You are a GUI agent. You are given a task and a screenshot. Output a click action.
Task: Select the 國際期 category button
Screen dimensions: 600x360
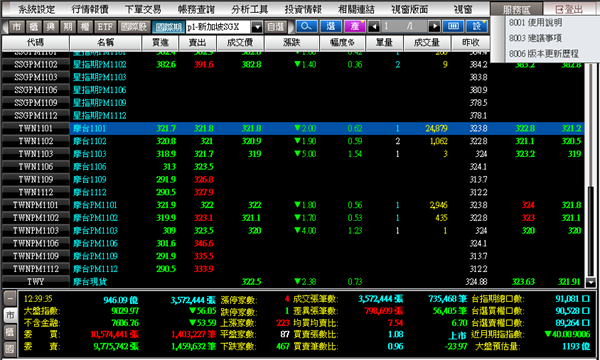[168, 27]
